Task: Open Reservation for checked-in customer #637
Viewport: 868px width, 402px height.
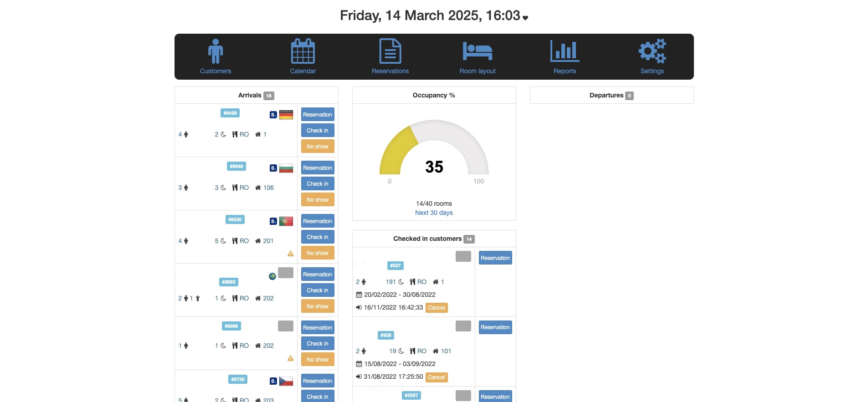Action: tap(495, 258)
